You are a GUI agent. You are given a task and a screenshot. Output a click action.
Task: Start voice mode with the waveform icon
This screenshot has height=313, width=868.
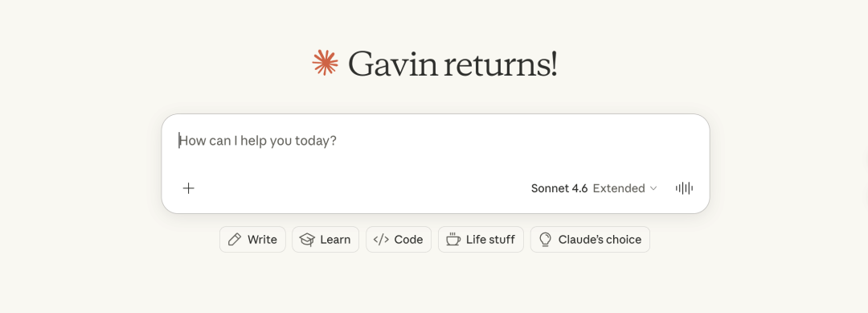point(684,188)
